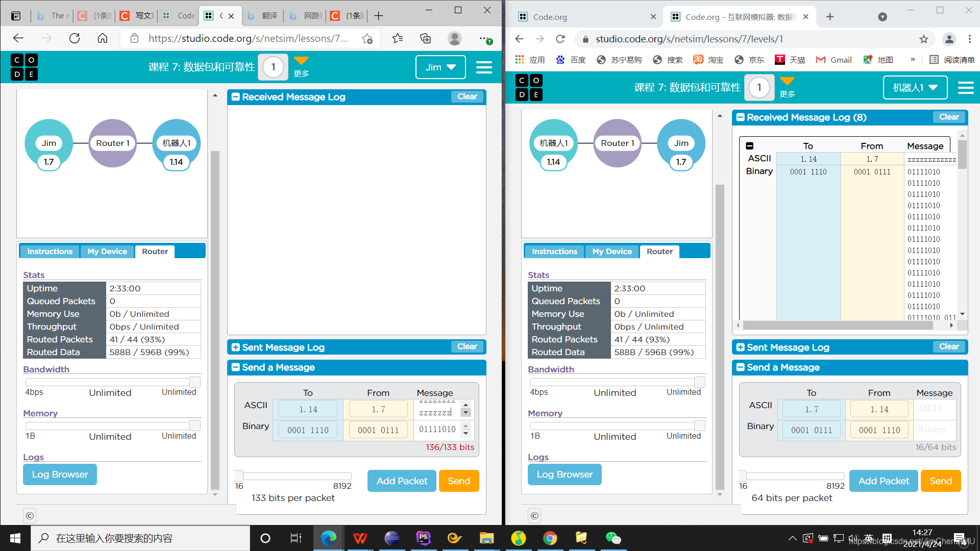The image size is (980, 551).
Task: Switch to My Device tab on left
Action: coord(107,251)
